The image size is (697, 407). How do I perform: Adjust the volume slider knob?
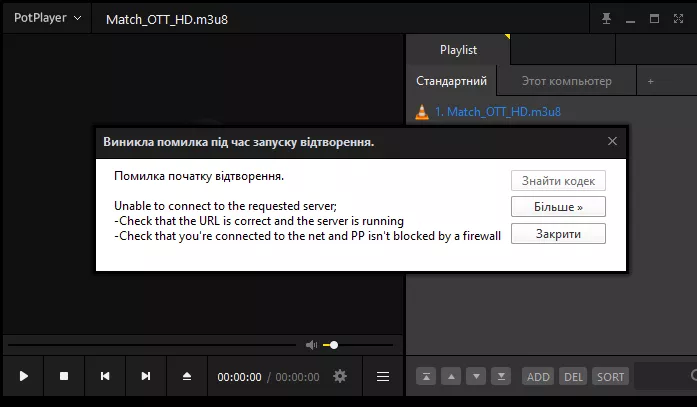pyautogui.click(x=334, y=345)
